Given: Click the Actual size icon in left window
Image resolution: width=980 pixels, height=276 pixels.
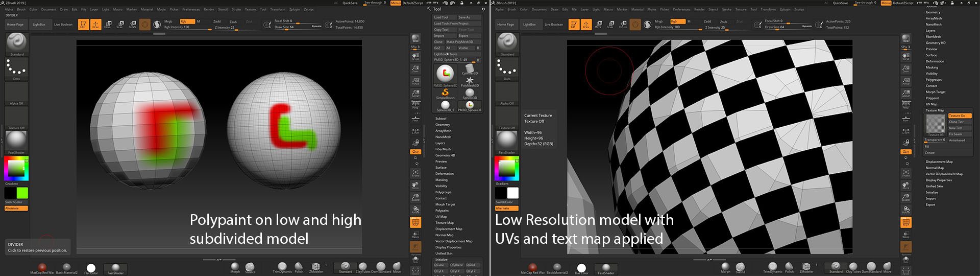Looking at the screenshot, I should [415, 81].
